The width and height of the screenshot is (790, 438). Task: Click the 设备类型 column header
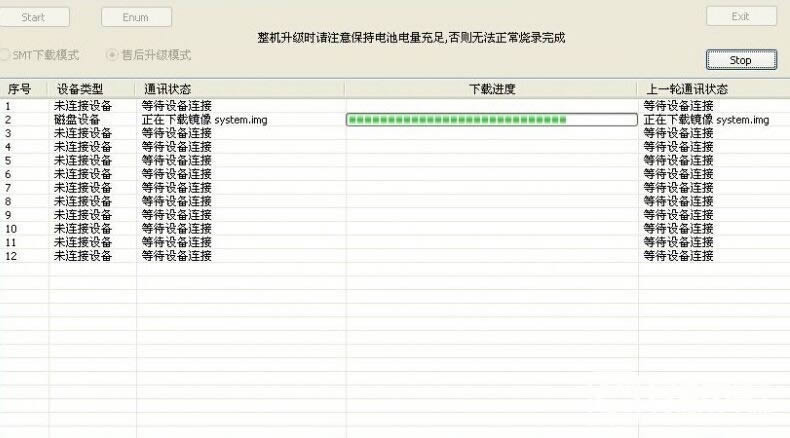click(x=80, y=90)
